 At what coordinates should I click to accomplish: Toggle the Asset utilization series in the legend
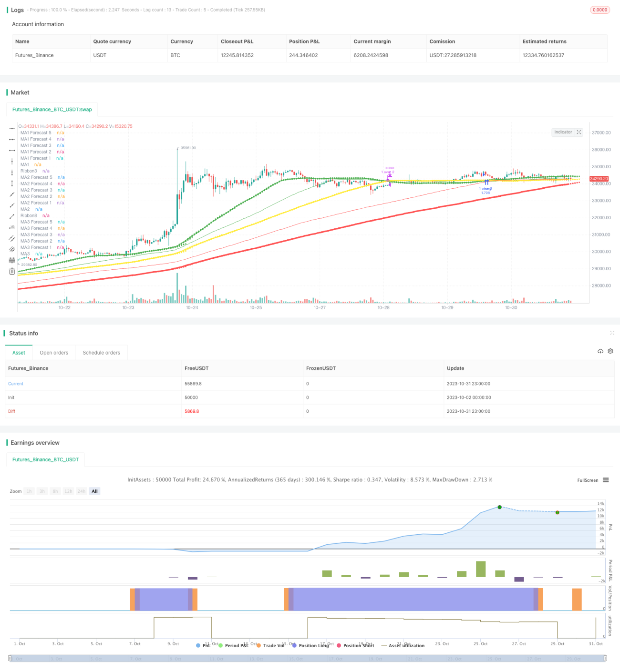[x=403, y=645]
